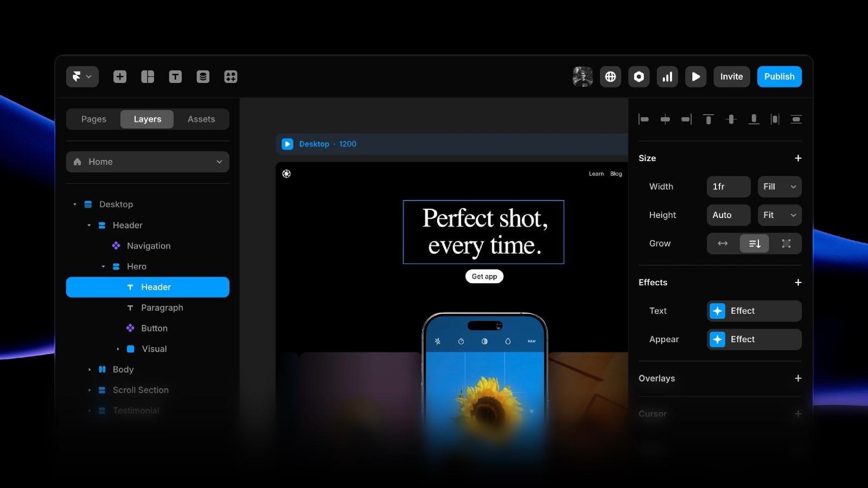Select the align left icon in the alignment row
This screenshot has width=868, height=488.
point(644,119)
